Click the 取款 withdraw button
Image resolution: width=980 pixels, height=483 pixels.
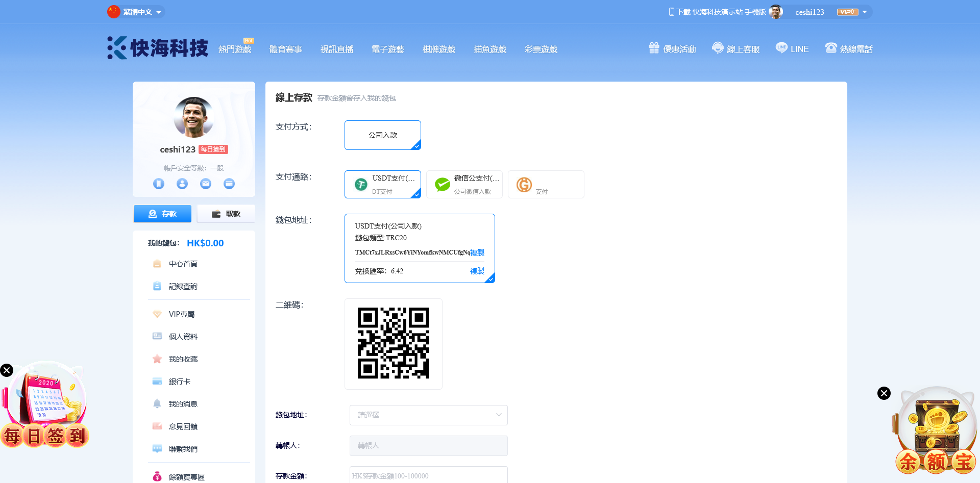(x=226, y=214)
